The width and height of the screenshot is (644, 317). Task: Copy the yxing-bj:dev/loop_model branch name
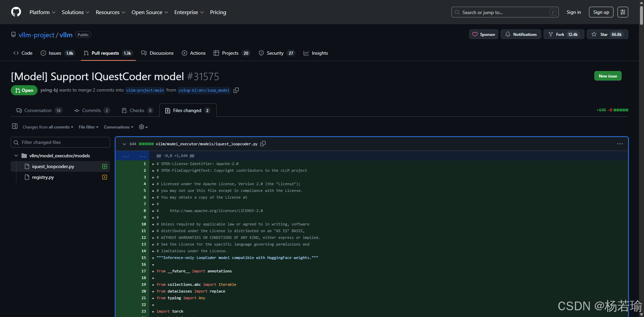click(x=236, y=90)
